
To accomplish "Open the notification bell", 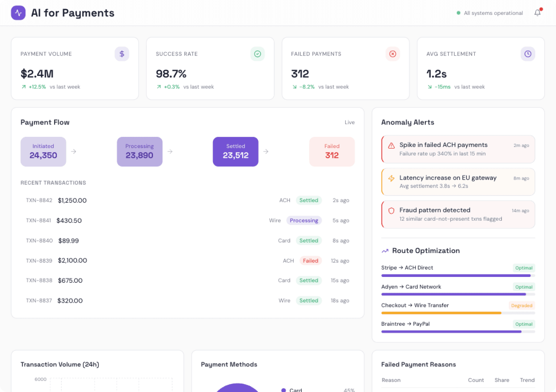I will click(x=537, y=13).
